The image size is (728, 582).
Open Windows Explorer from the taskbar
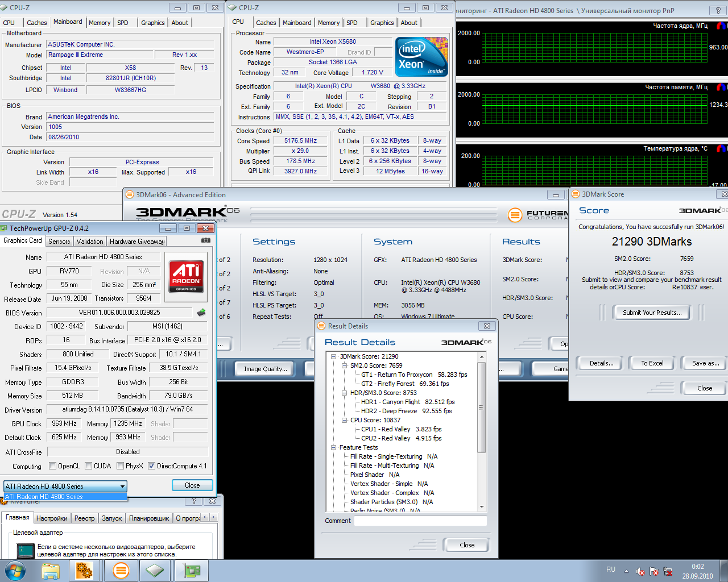(50, 571)
